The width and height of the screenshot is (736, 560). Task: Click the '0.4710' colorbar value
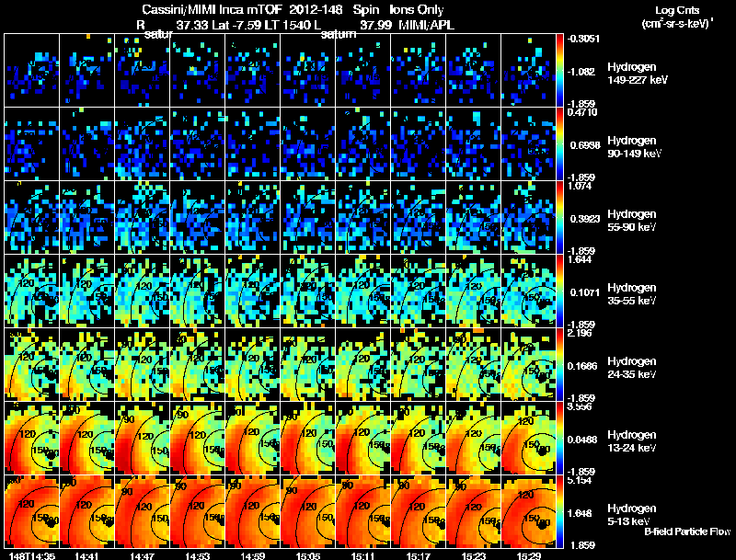click(x=582, y=112)
